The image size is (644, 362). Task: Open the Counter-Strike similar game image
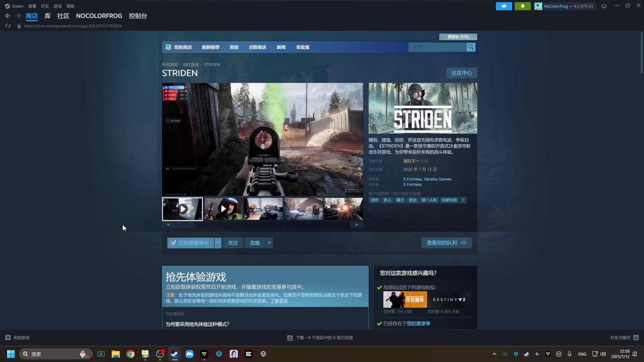coord(405,300)
